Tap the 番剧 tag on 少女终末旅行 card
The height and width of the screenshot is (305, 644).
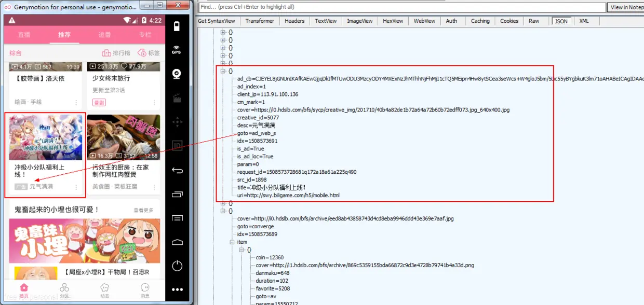pos(99,103)
